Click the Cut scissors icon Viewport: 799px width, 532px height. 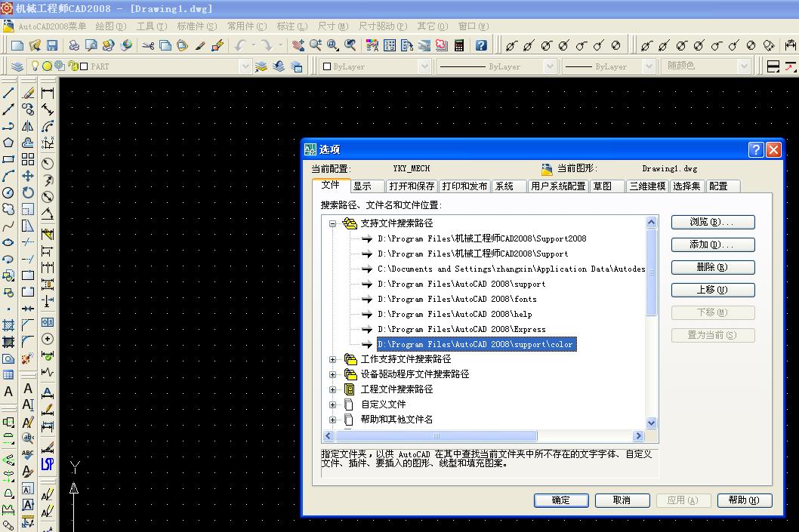148,46
